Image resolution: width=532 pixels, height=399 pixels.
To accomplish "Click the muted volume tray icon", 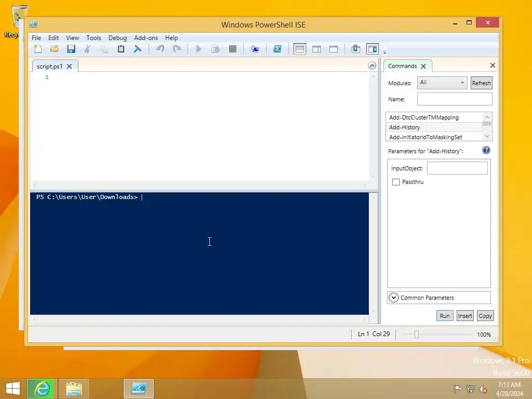I will pos(483,389).
